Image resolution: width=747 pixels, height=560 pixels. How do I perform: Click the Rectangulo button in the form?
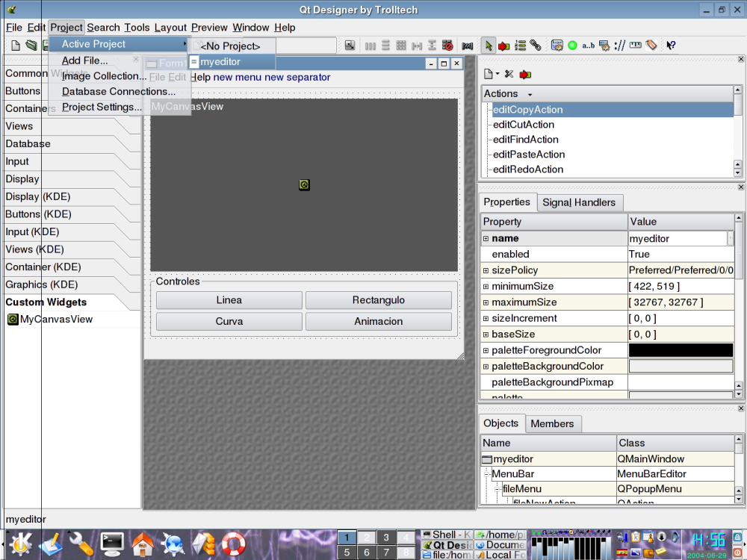(x=379, y=300)
